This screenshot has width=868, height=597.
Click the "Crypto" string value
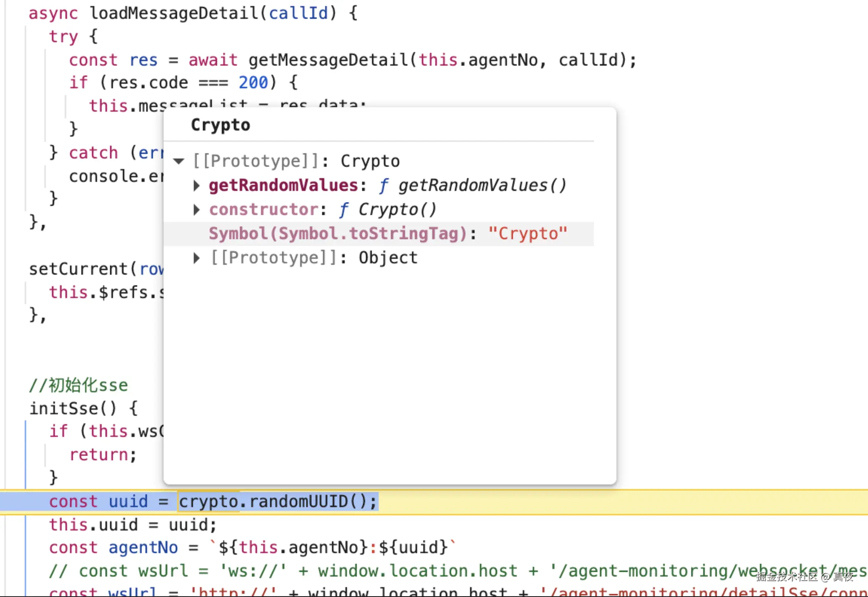click(x=528, y=234)
